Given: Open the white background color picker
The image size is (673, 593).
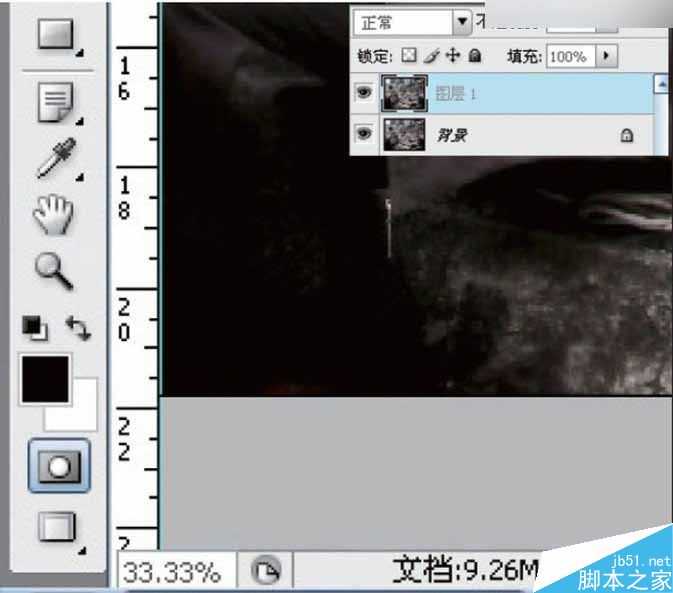Looking at the screenshot, I should [x=84, y=415].
